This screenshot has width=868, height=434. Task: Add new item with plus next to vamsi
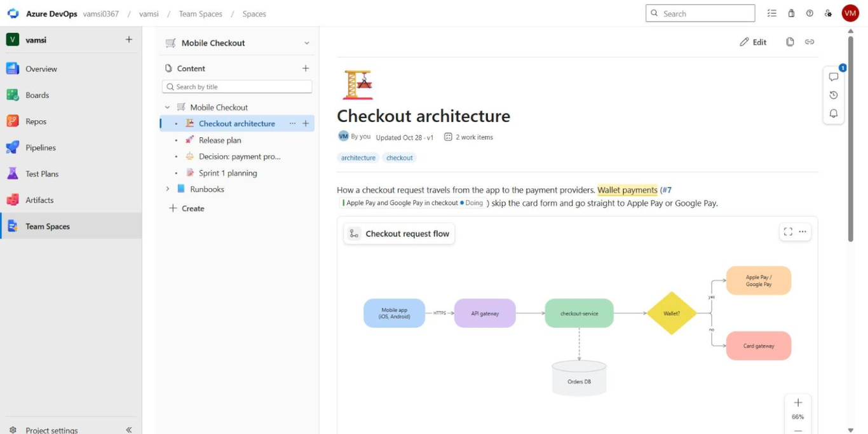(x=129, y=39)
